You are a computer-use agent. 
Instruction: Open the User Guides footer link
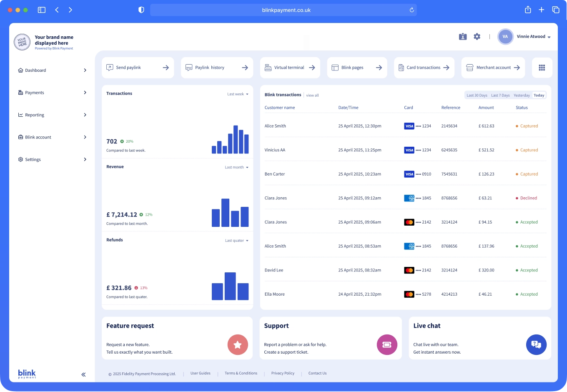201,374
